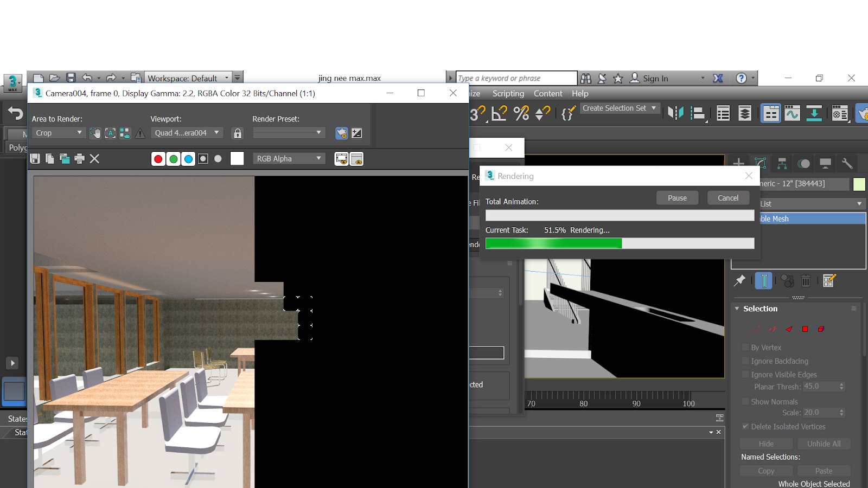This screenshot has height=488, width=868.
Task: Select Editable Mesh in modifier stack
Action: click(812, 219)
